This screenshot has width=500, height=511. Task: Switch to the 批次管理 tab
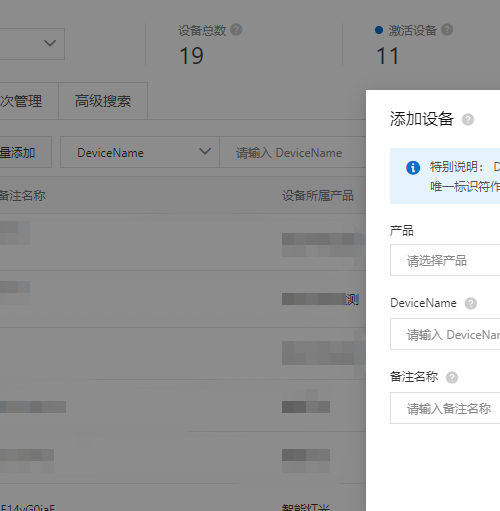pos(29,101)
